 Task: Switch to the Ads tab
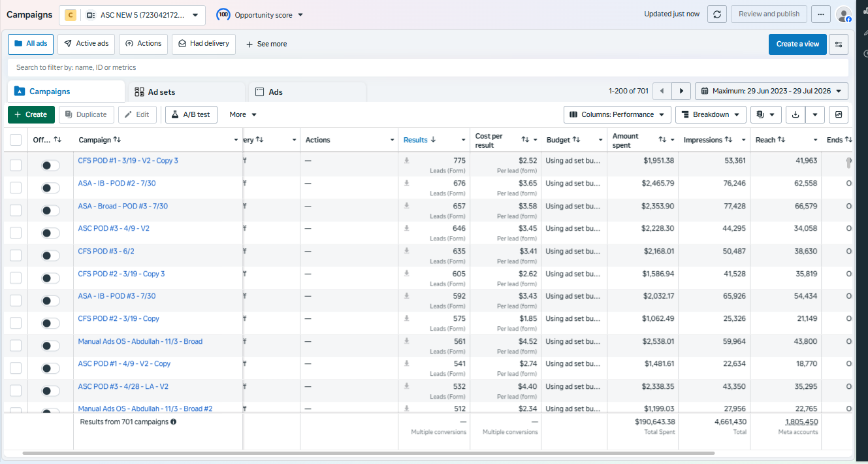[307, 92]
